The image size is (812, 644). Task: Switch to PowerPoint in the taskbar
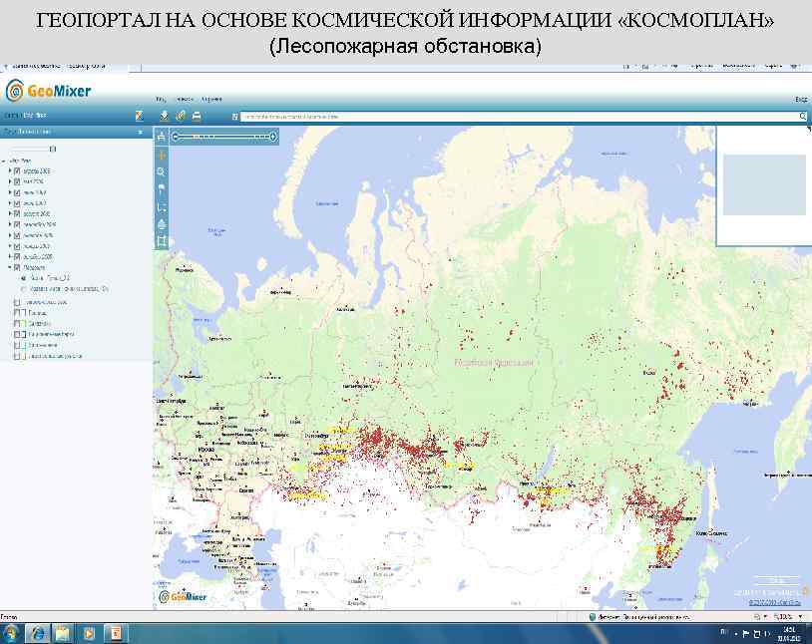[x=115, y=634]
